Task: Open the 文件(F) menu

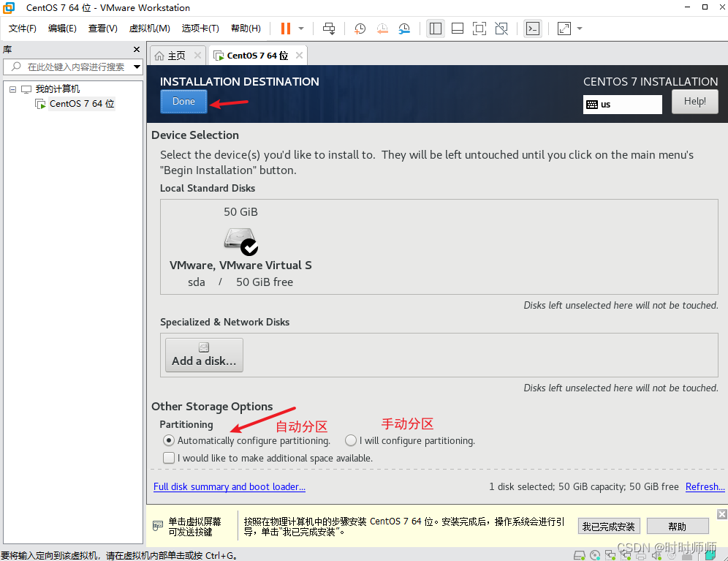Action: 22,29
